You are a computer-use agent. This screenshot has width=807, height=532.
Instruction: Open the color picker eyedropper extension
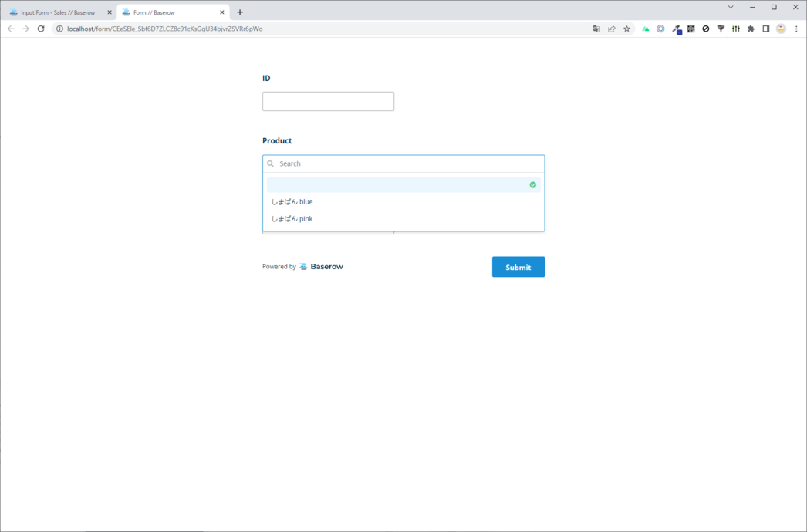click(676, 29)
